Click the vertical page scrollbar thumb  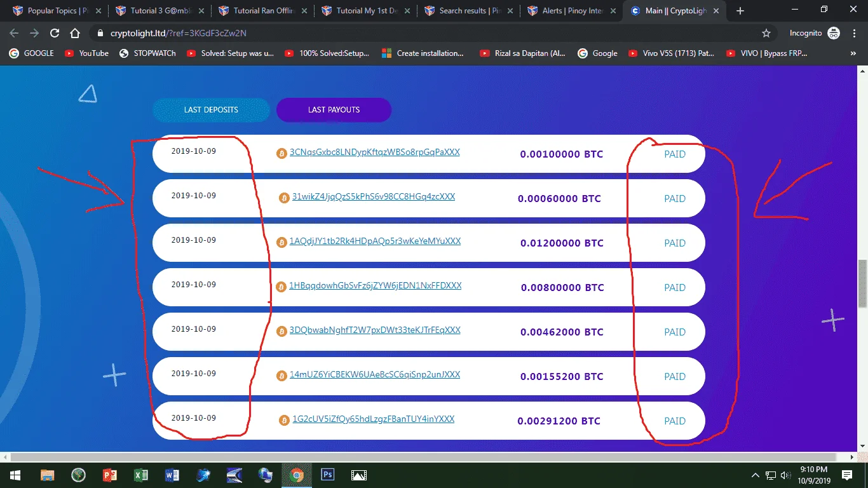pyautogui.click(x=862, y=283)
